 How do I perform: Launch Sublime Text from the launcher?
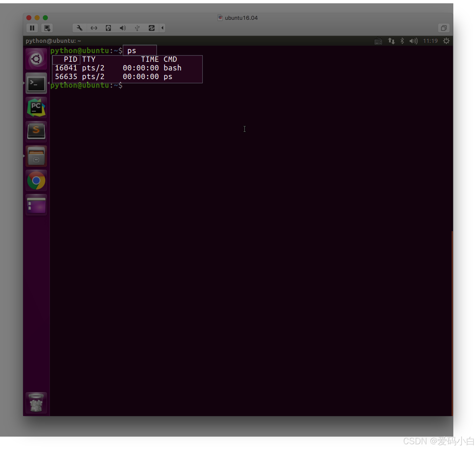click(36, 132)
